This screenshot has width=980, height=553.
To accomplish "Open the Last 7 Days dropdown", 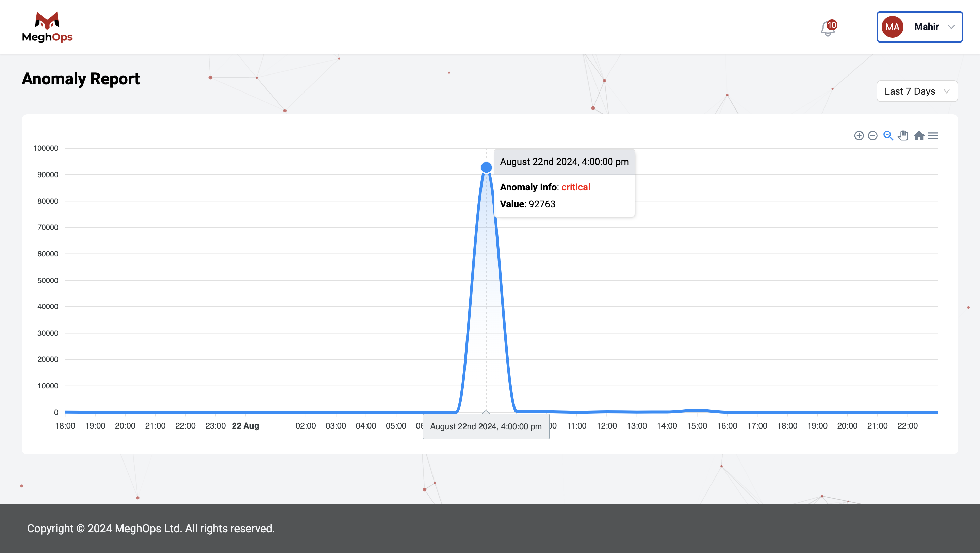I will [917, 91].
